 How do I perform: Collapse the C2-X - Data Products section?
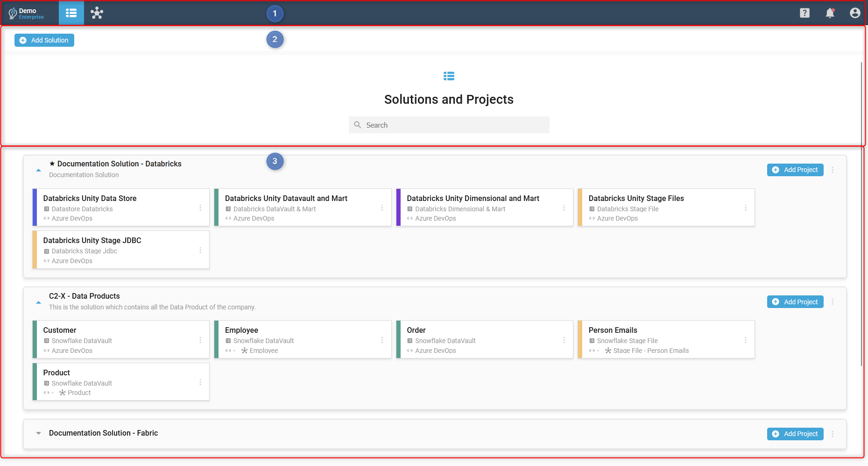(39, 302)
